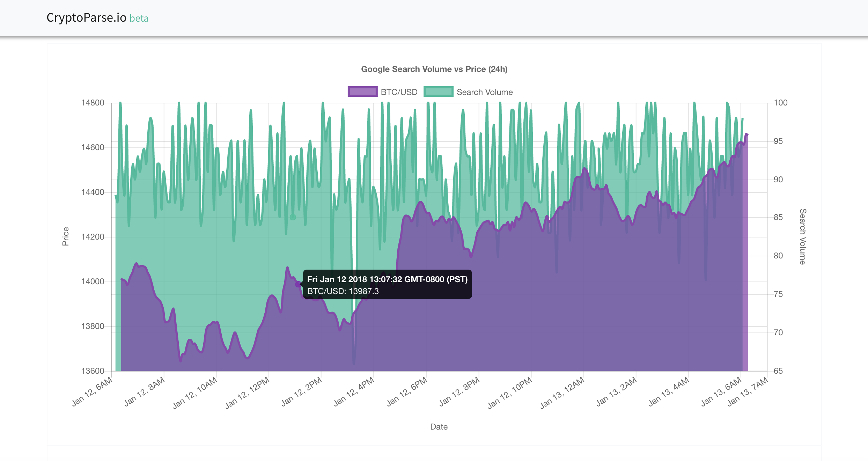Open the CryptoParse.io home link
The width and height of the screenshot is (868, 461).
(86, 17)
